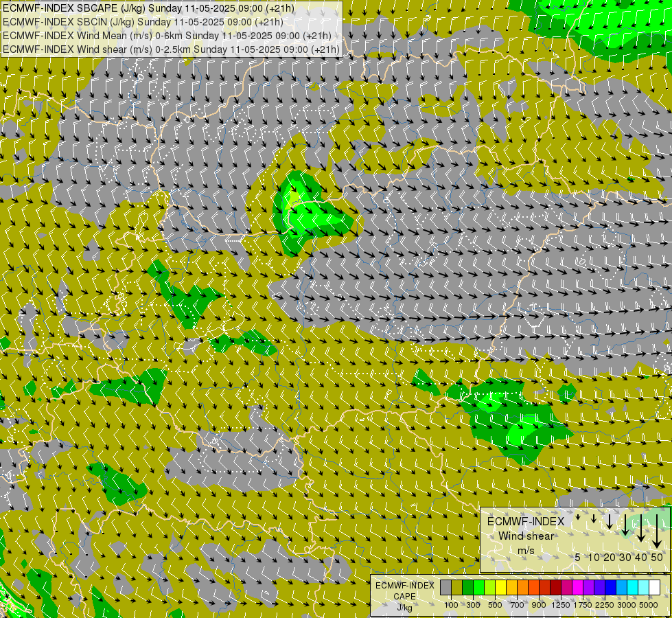Pick the dark green CAPE legend swatch
Image resolution: width=672 pixels, height=618 pixels.
[468, 588]
